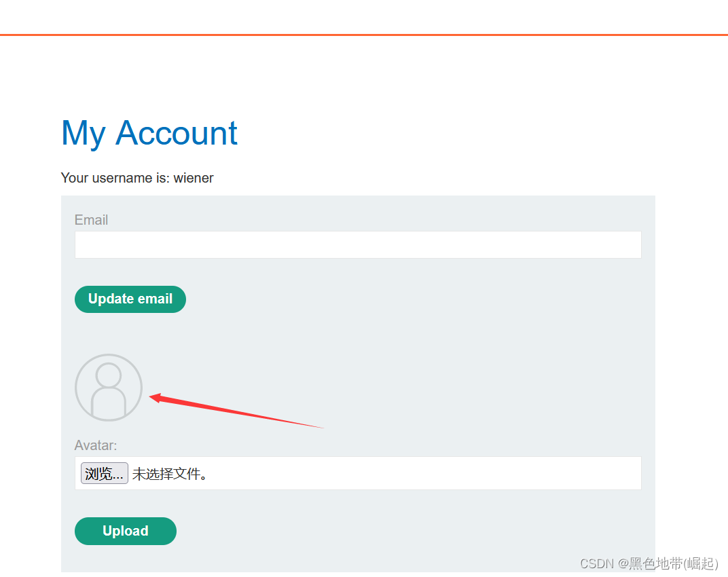Click the My Account heading
Image resolution: width=728 pixels, height=577 pixels.
(x=149, y=133)
